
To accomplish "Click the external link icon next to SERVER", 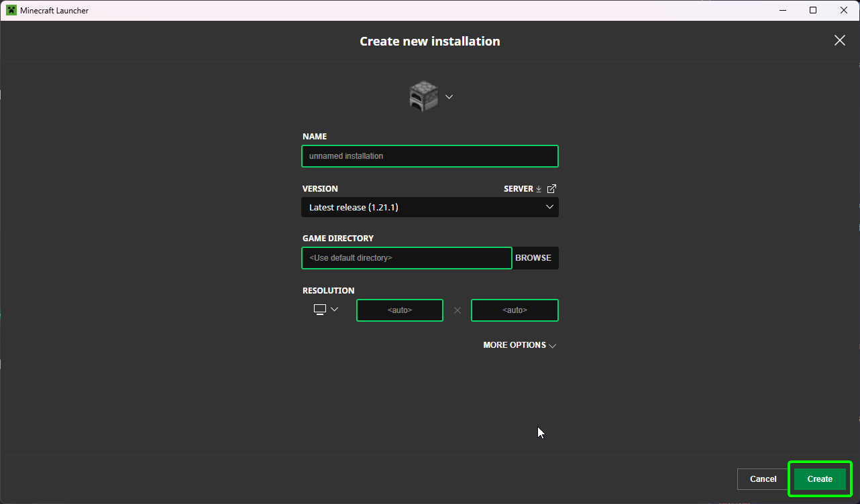I will [551, 189].
